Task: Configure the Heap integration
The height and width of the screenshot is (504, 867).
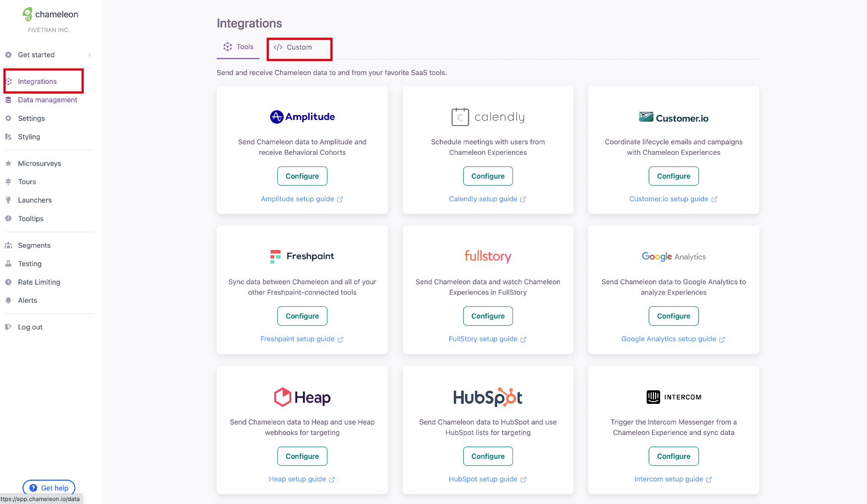Action: pyautogui.click(x=302, y=457)
